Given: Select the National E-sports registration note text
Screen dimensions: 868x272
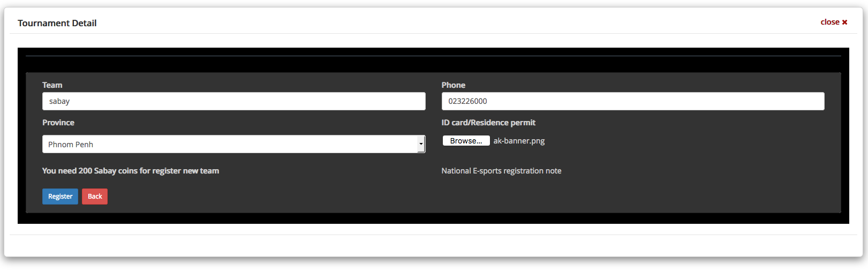Looking at the screenshot, I should 501,171.
